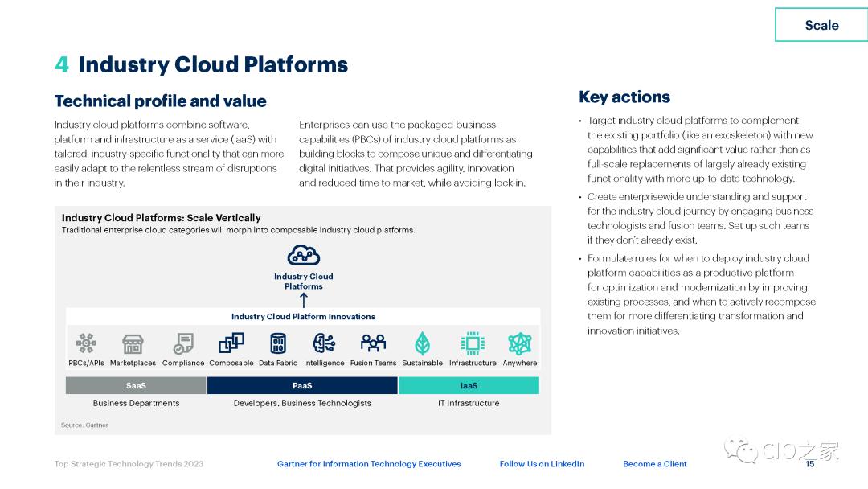
Task: Click the Sustainable leaf icon
Action: click(422, 344)
